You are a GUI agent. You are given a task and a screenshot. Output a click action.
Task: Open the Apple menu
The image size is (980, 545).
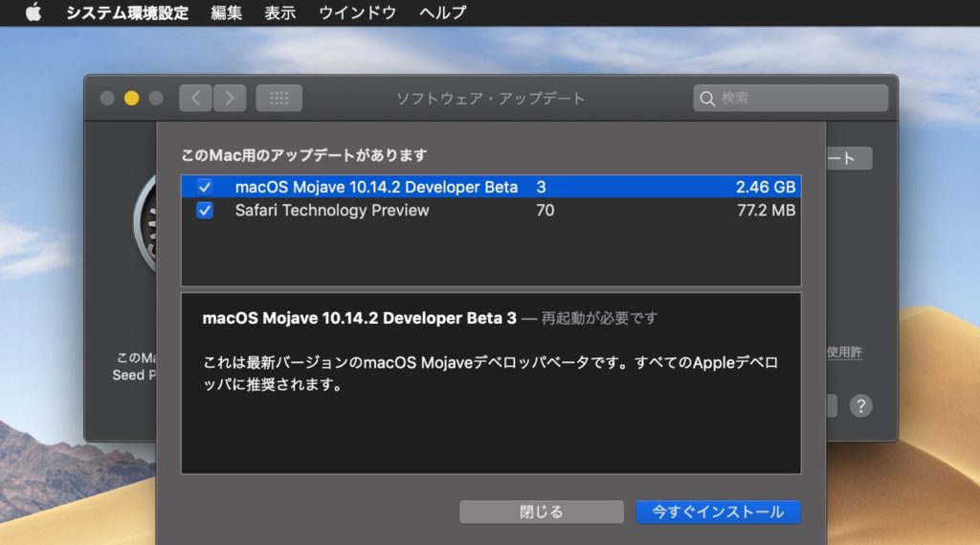click(33, 12)
